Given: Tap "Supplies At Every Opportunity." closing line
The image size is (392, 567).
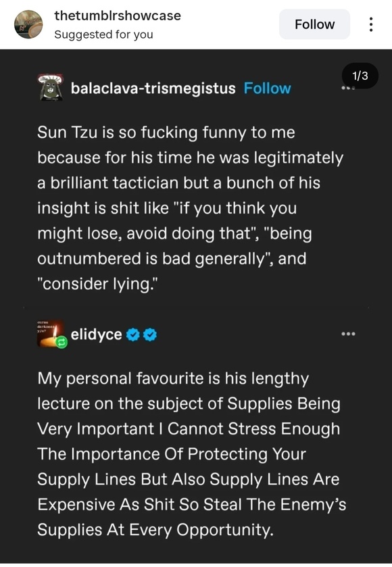Looking at the screenshot, I should [x=155, y=530].
